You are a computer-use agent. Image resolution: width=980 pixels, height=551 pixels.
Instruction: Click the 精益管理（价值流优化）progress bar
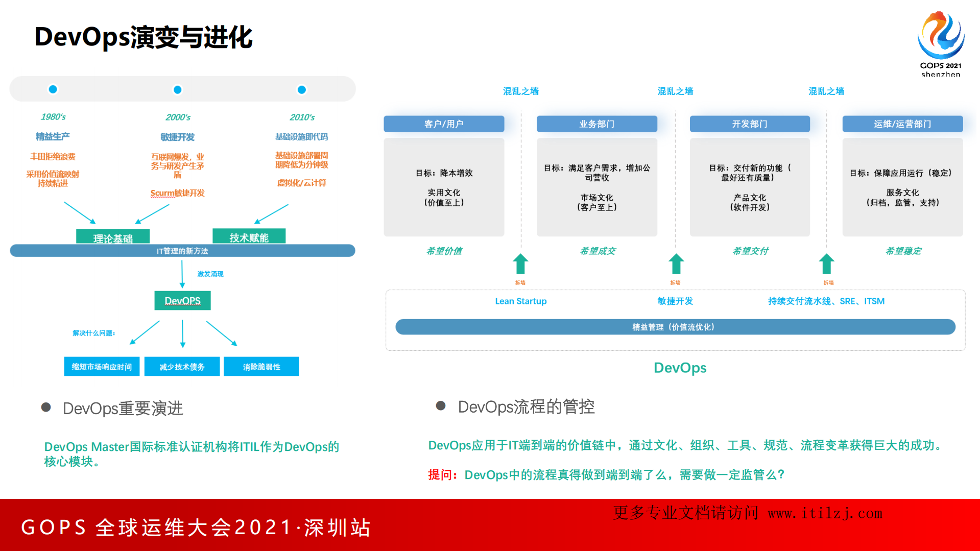tap(674, 326)
